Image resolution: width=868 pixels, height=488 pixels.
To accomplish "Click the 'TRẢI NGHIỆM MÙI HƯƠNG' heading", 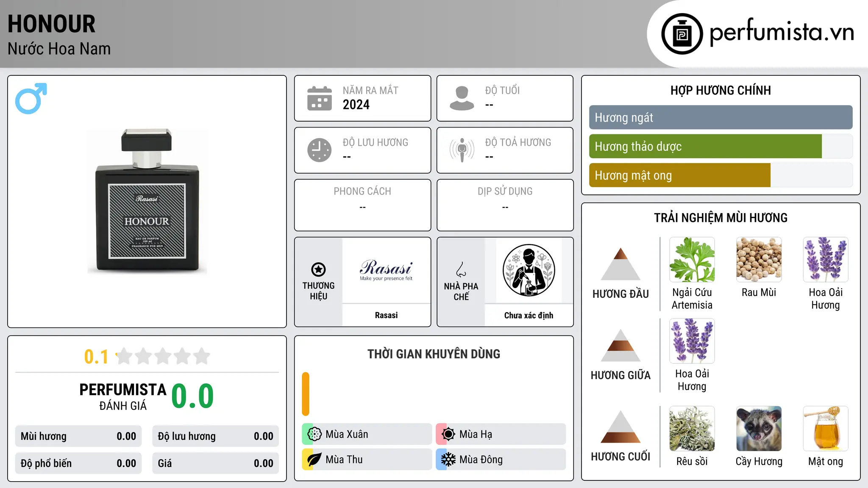I will pyautogui.click(x=721, y=218).
